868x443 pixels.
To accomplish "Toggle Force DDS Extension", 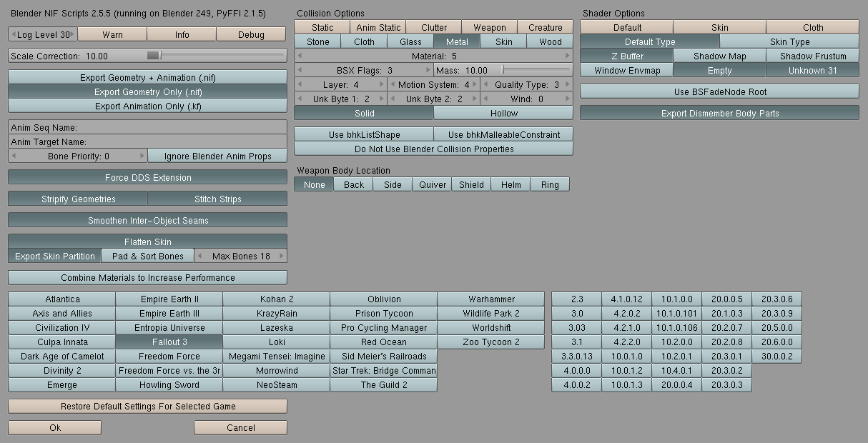I will click(147, 177).
